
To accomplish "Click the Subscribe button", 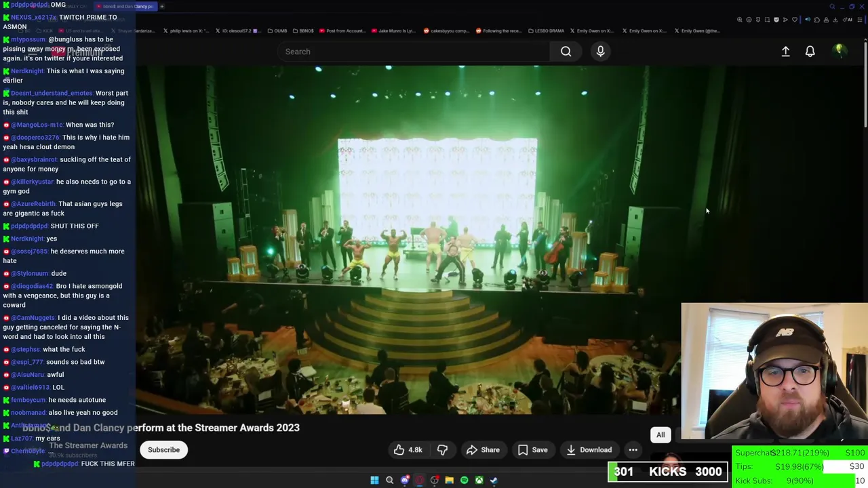I will [x=163, y=449].
